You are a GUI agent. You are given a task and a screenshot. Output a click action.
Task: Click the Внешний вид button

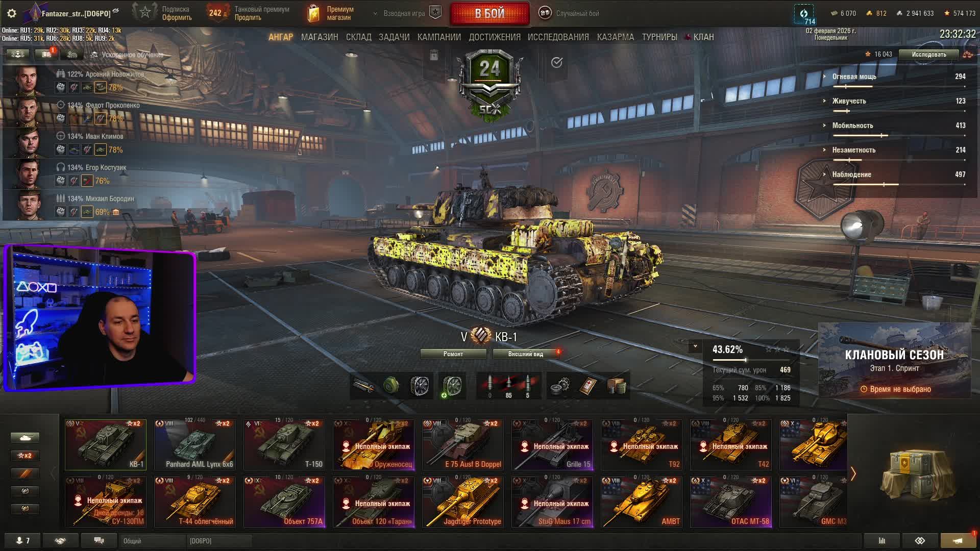pyautogui.click(x=526, y=354)
